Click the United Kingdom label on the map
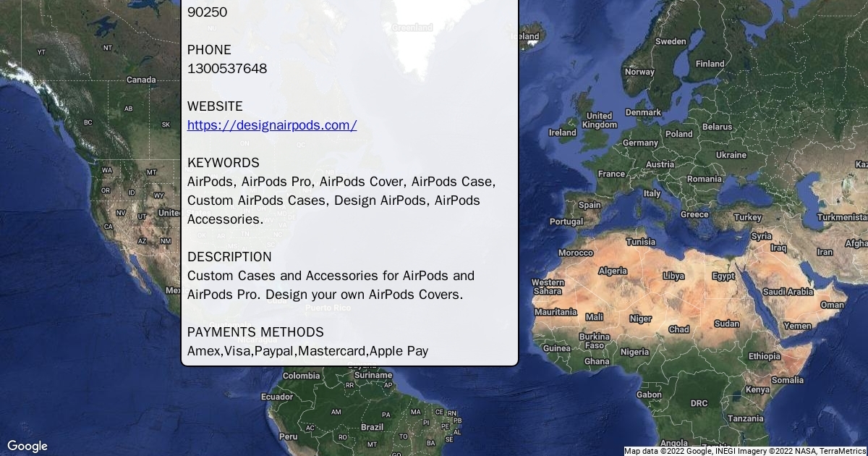Viewport: 868px width, 456px height. [x=600, y=120]
